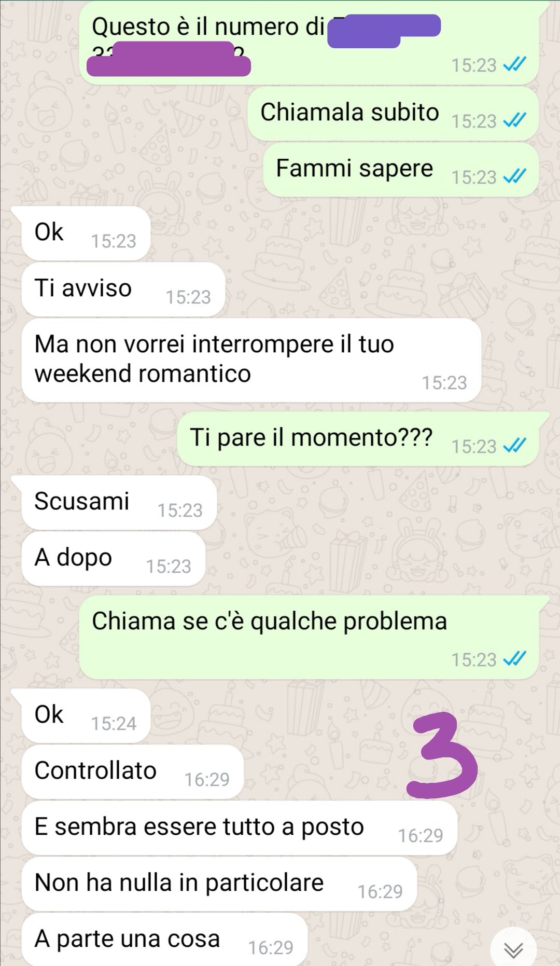This screenshot has width=560, height=966.
Task: Select the 'E sembra essere tutto a posto' message
Action: click(239, 827)
